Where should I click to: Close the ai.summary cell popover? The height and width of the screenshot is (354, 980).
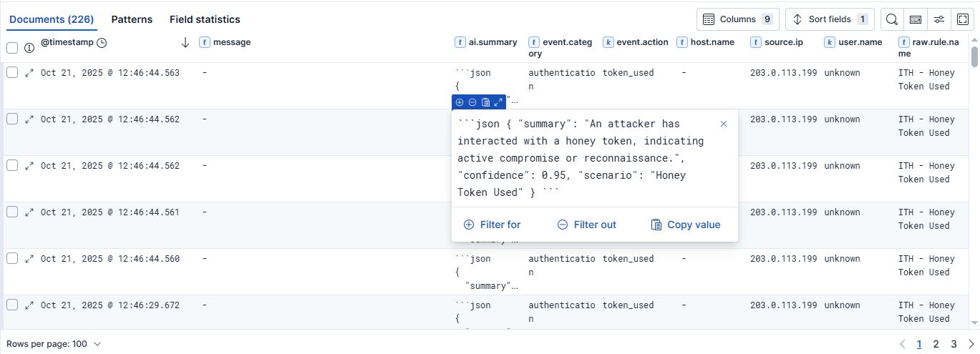click(724, 124)
